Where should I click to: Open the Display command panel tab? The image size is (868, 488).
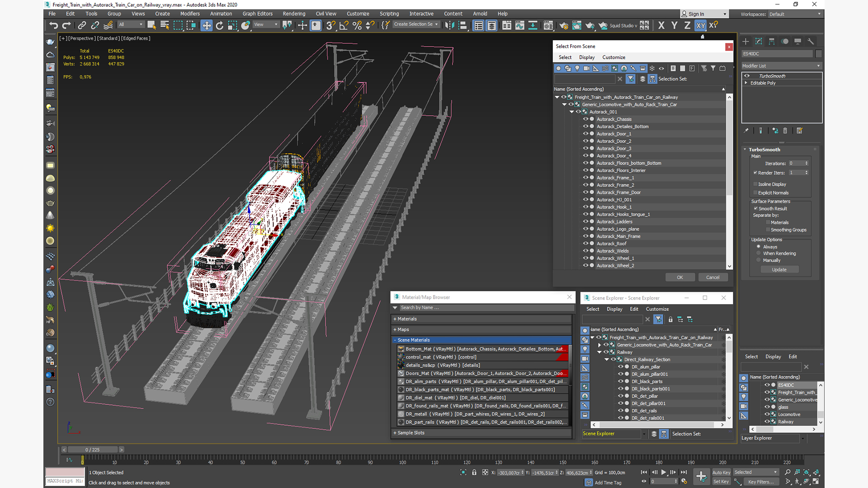pyautogui.click(x=797, y=41)
